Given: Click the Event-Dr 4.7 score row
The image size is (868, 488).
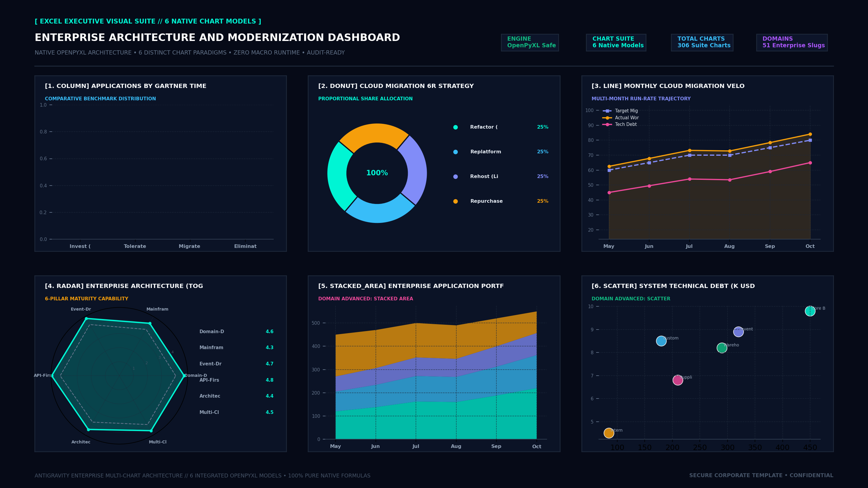Looking at the screenshot, I should click(236, 364).
